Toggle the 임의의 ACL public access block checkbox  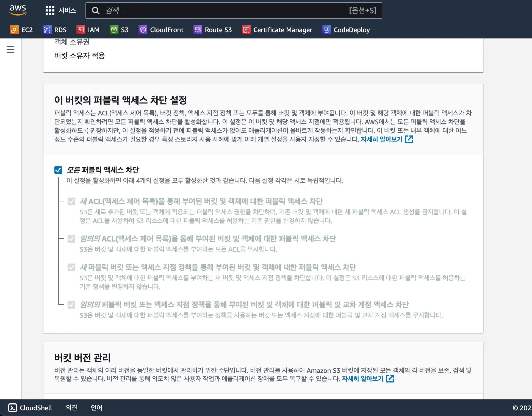pyautogui.click(x=71, y=239)
